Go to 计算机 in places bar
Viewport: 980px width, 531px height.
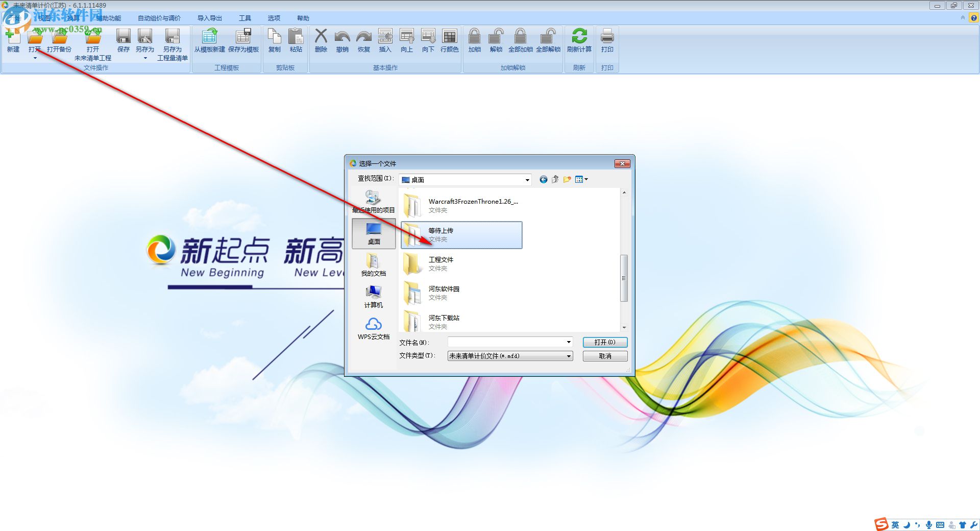374,297
